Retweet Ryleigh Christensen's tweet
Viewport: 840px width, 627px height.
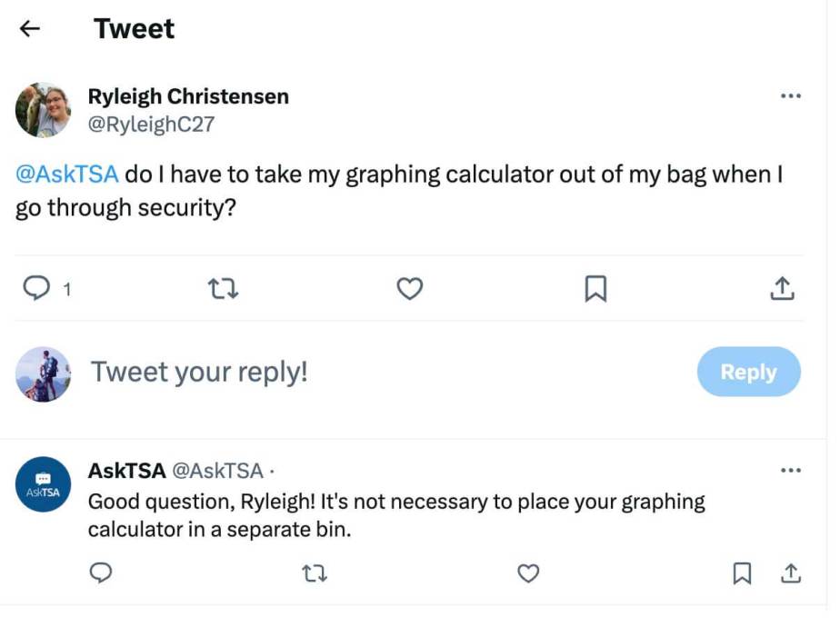(x=221, y=289)
